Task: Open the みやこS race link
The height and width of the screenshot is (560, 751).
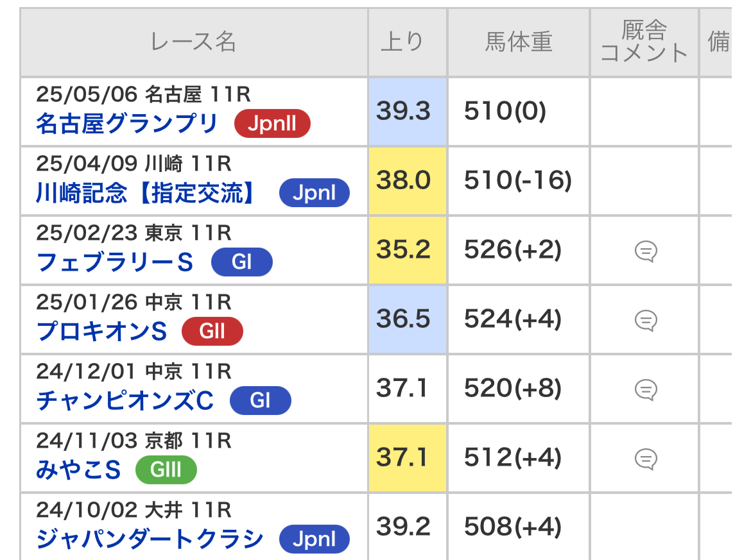Action: tap(78, 470)
